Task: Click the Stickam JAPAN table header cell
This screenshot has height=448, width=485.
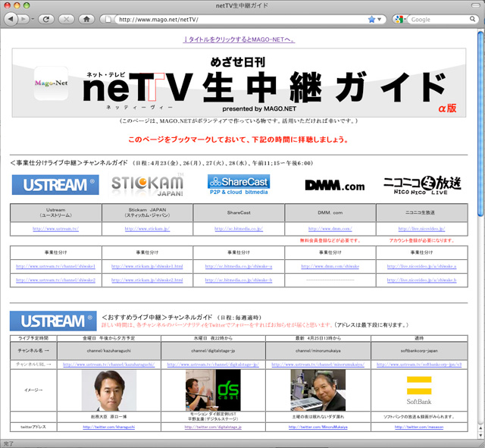Action: [147, 212]
